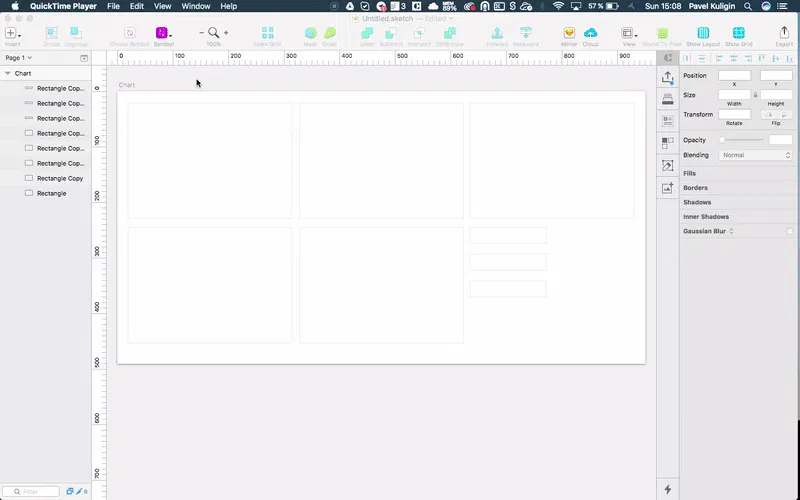Open the Edit menu

137,6
